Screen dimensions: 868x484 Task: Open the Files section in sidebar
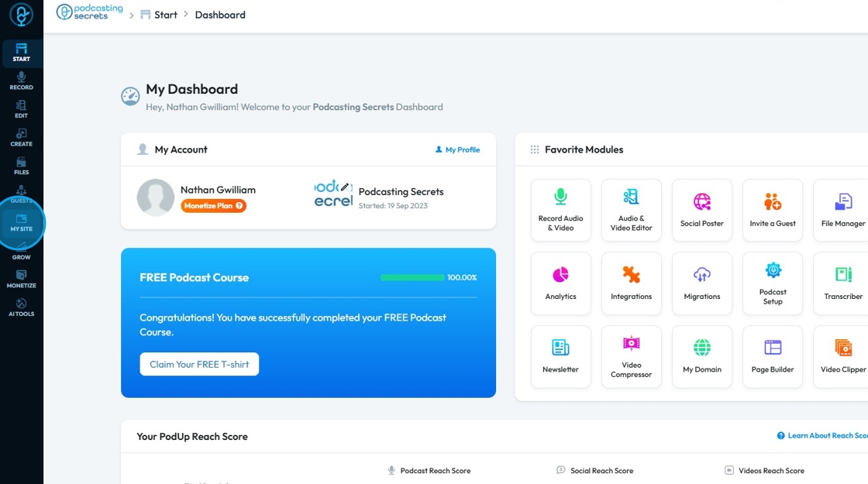tap(21, 166)
